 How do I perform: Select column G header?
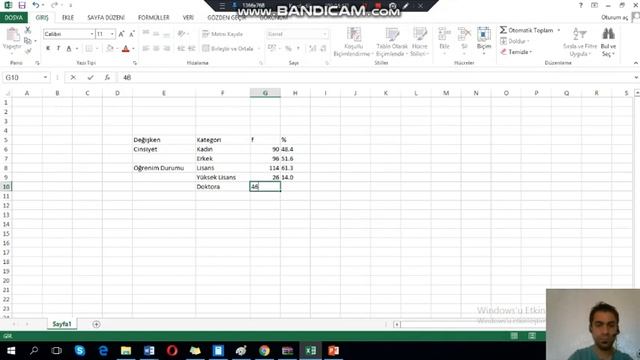click(265, 93)
